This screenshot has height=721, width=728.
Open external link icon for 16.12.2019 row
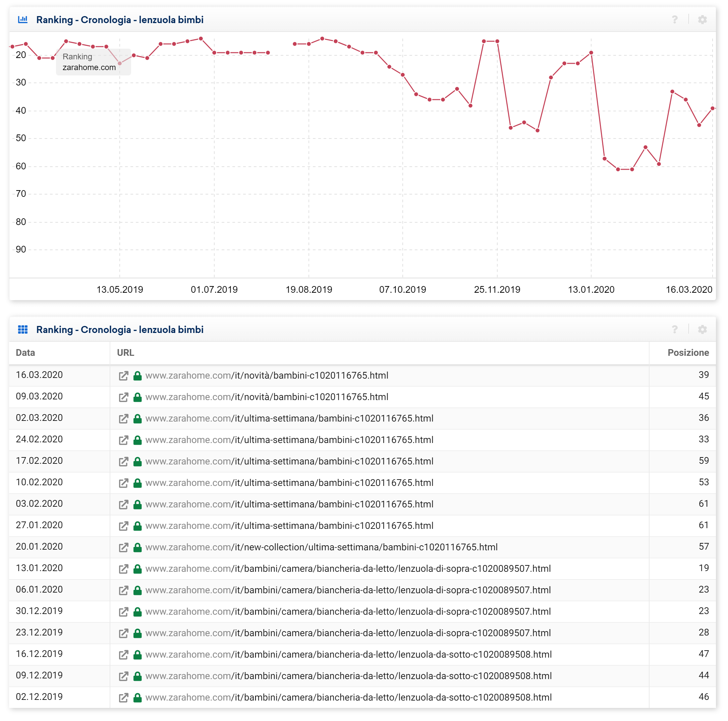coord(124,655)
